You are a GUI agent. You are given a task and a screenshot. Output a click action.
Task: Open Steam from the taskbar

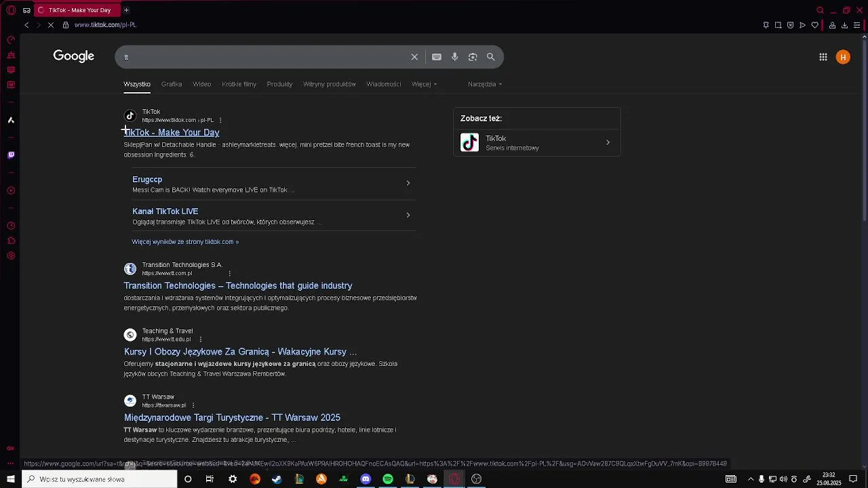coord(277,479)
